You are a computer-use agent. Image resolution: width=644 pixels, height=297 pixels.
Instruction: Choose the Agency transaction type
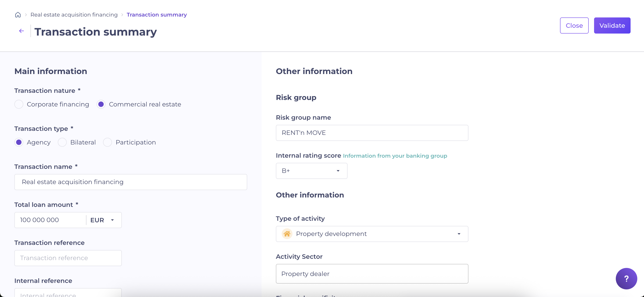(19, 142)
